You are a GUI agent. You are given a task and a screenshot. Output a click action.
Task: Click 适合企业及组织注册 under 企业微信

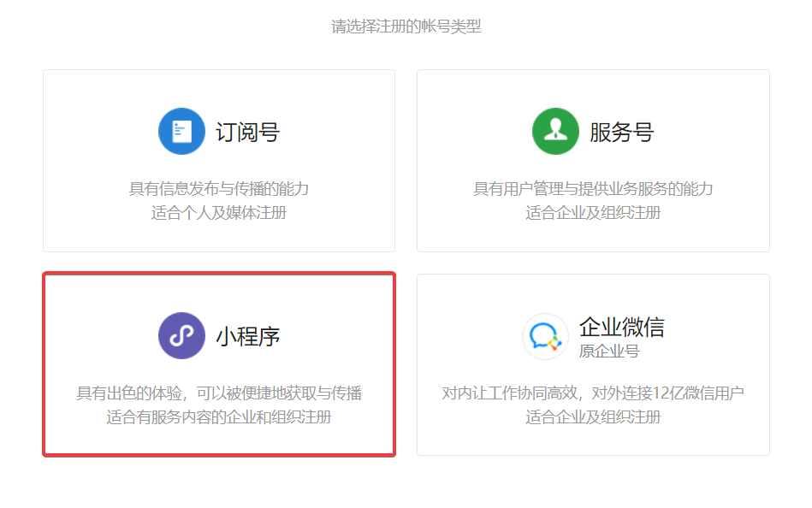[x=593, y=416]
